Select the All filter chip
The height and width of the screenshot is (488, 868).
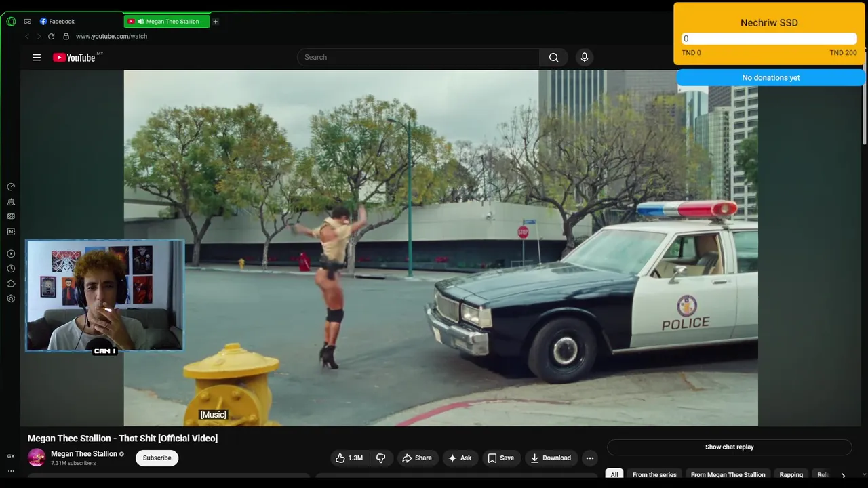pyautogui.click(x=614, y=475)
